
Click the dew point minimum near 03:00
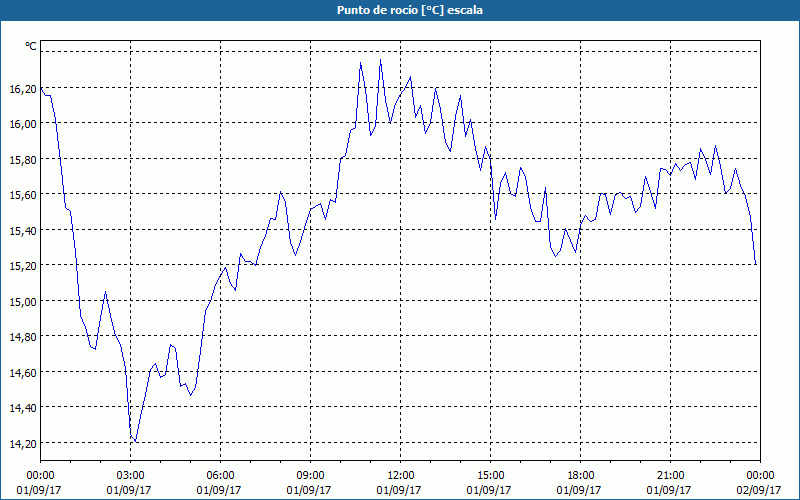pyautogui.click(x=135, y=441)
